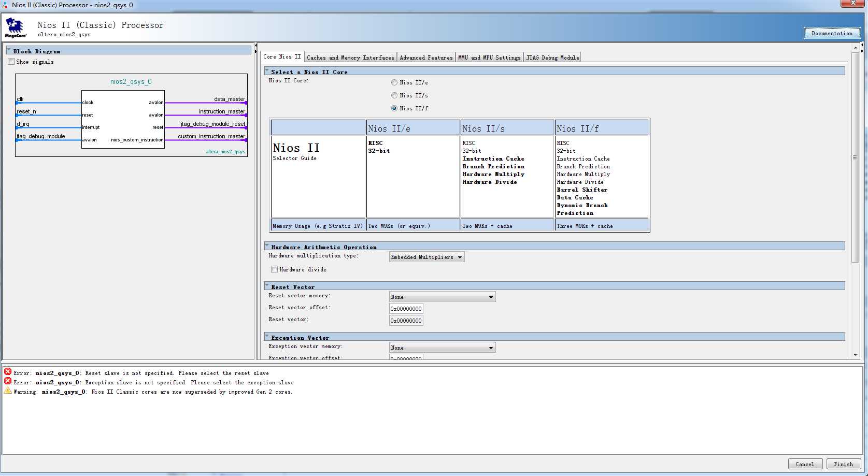Click the clk signal label in the block diagram
The image size is (868, 476).
coord(20,99)
